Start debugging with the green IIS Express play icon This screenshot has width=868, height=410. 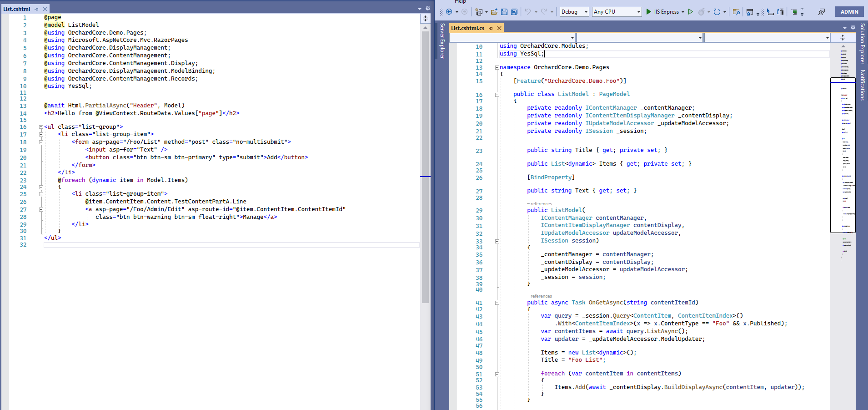coord(649,12)
